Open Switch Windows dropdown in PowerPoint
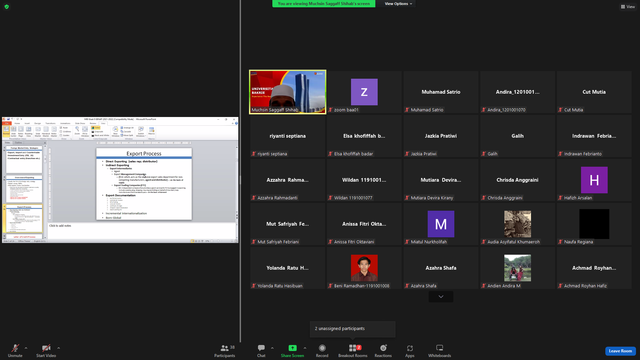This screenshot has width=640, height=360. 141,131
